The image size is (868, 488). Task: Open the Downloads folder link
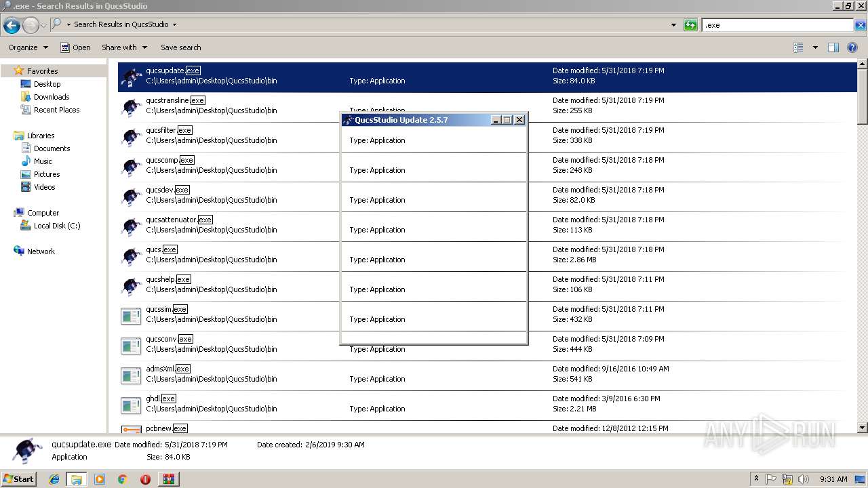(x=52, y=97)
